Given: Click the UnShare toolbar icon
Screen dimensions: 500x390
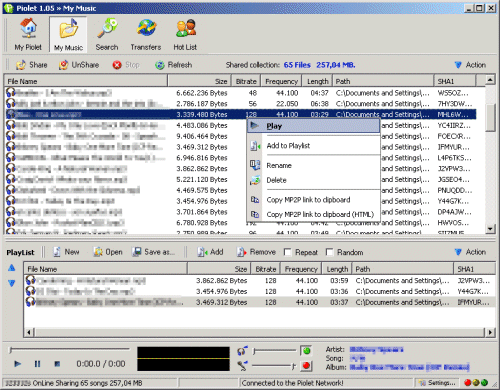Looking at the screenshot, I should tap(63, 65).
